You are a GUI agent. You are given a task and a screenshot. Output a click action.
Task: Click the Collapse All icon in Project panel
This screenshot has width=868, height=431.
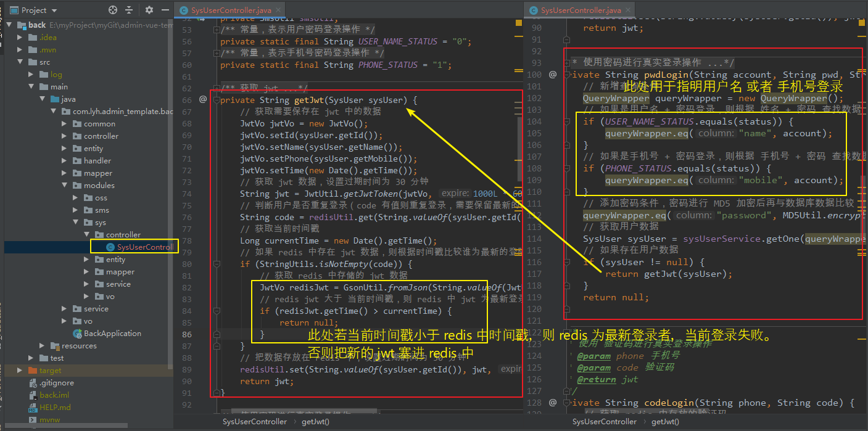pyautogui.click(x=128, y=10)
